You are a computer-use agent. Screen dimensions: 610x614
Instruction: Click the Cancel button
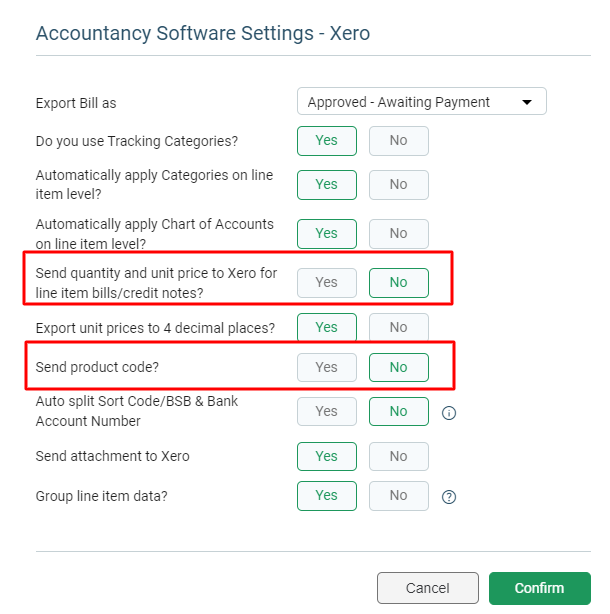(428, 588)
